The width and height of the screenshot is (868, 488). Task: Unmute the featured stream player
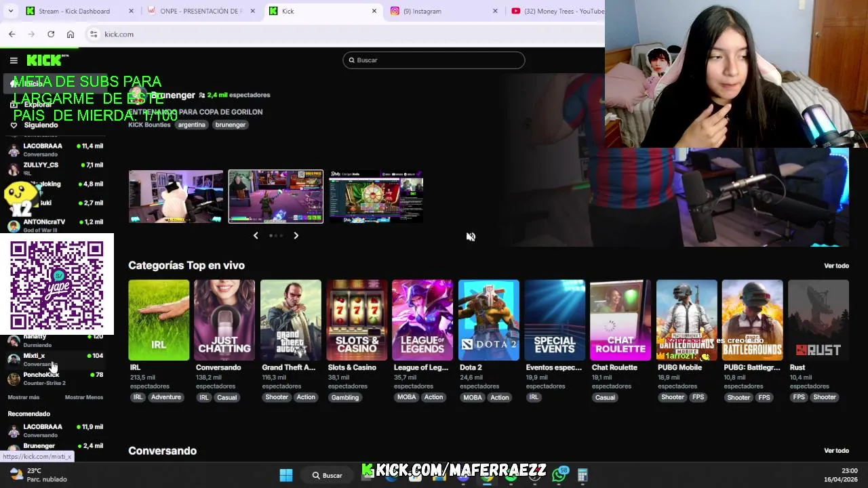[471, 237]
